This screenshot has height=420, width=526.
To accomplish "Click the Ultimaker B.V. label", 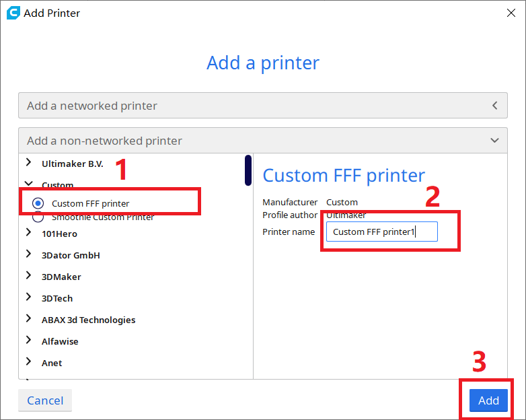I will [73, 164].
